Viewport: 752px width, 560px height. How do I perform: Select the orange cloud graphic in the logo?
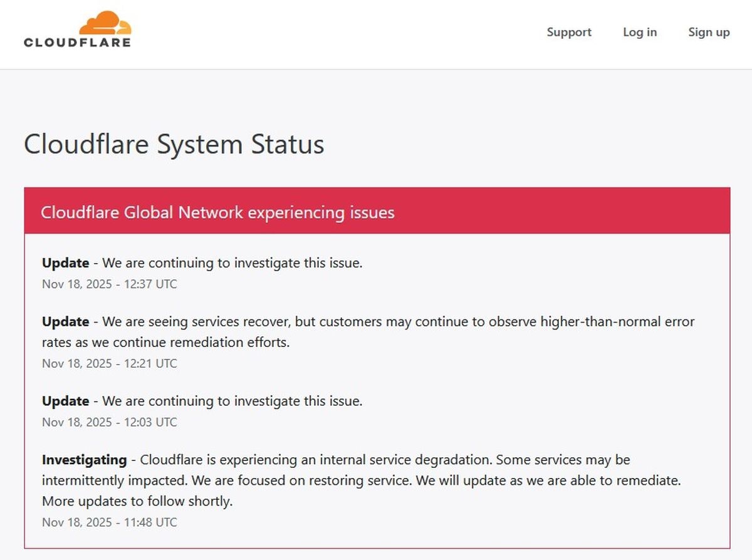(x=108, y=22)
